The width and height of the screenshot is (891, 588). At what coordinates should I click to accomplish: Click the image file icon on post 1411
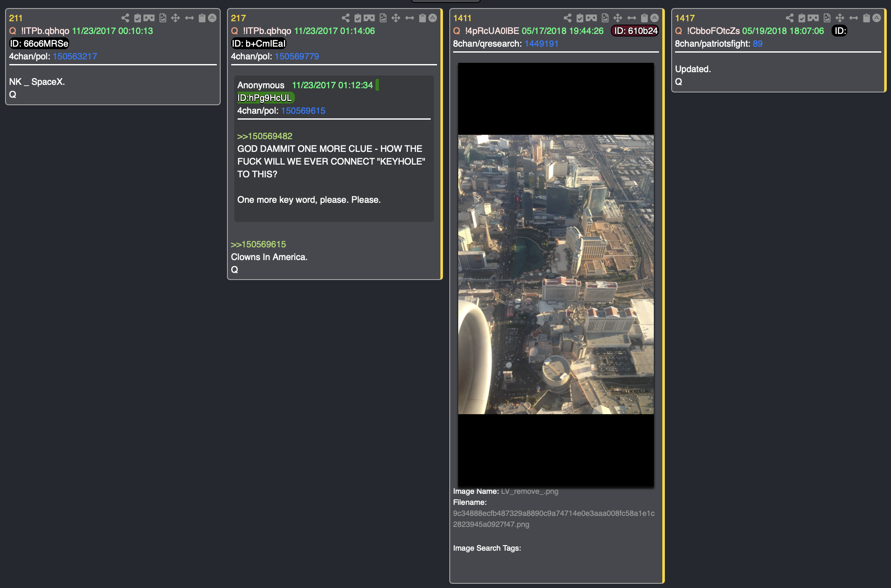click(605, 18)
